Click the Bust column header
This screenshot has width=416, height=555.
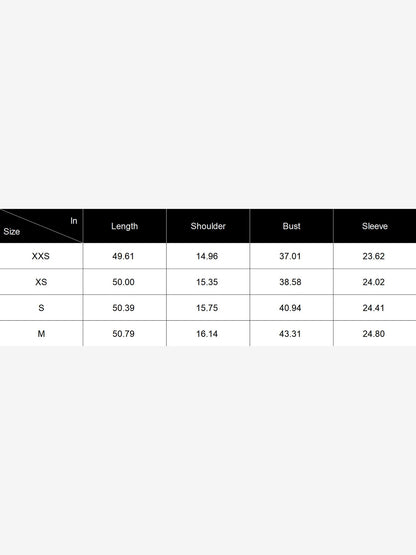tap(291, 226)
